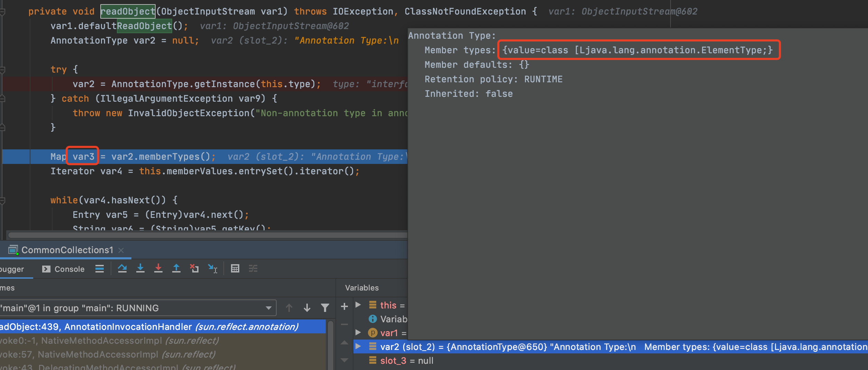The width and height of the screenshot is (868, 370).
Task: Click the Step Over debugger icon
Action: pos(122,269)
